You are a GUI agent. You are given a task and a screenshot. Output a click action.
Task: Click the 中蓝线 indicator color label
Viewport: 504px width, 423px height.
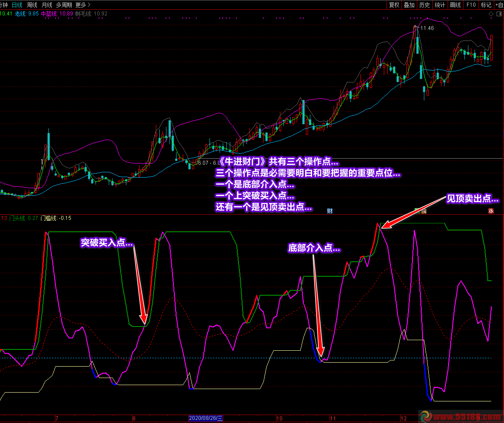click(x=49, y=14)
